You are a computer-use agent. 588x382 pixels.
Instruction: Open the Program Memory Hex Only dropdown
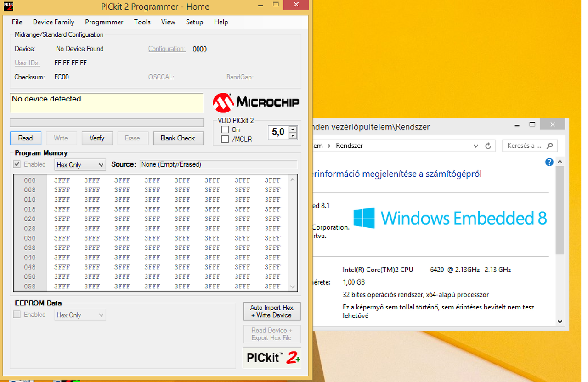pos(80,165)
